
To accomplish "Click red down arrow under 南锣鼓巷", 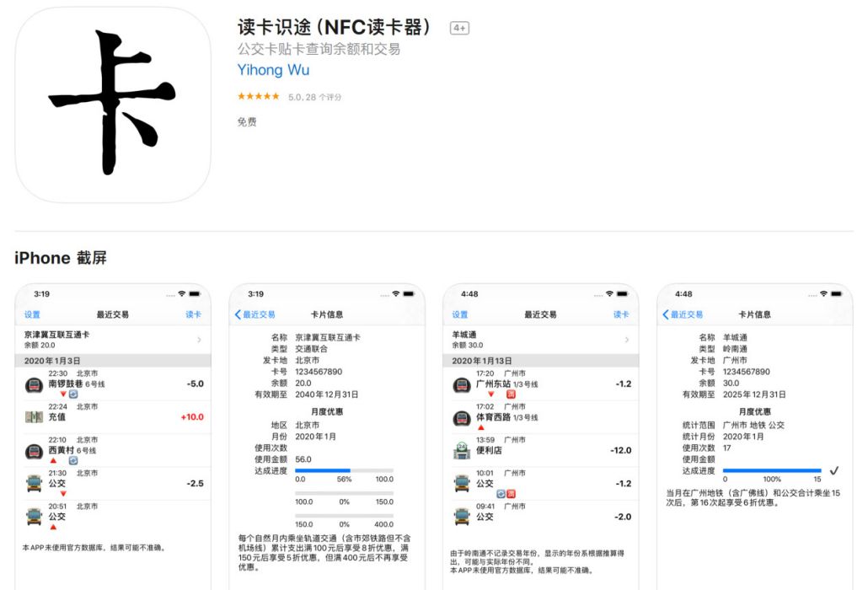I will (63, 394).
